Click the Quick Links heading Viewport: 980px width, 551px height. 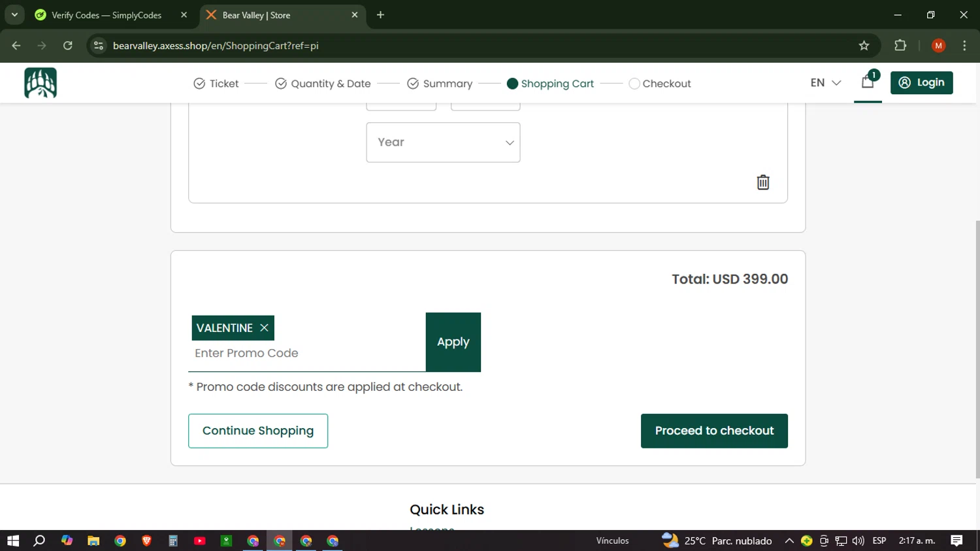(x=447, y=510)
